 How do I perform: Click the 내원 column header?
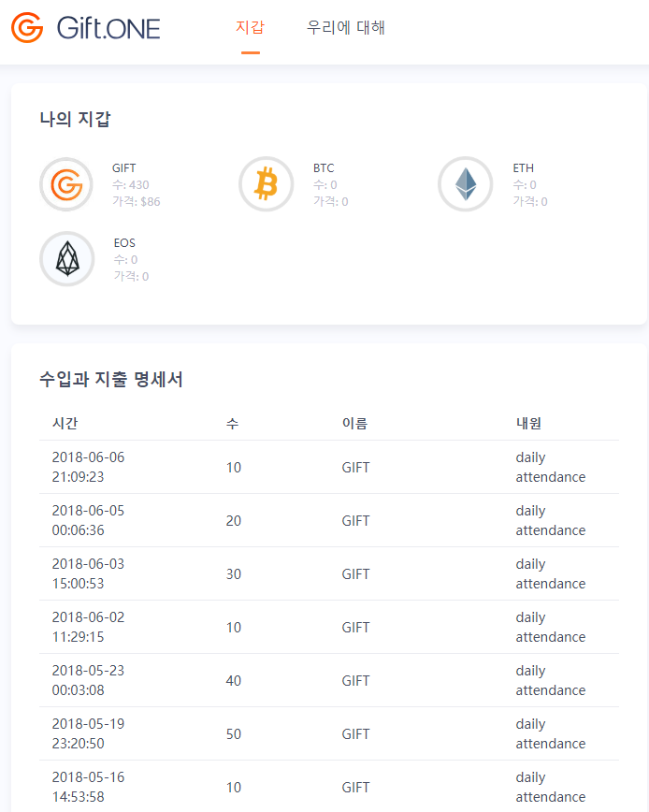point(528,424)
